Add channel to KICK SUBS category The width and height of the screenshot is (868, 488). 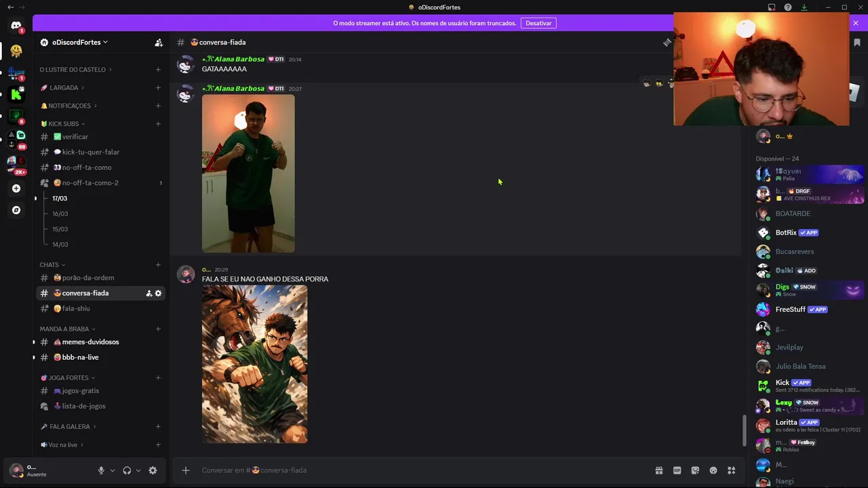[158, 124]
